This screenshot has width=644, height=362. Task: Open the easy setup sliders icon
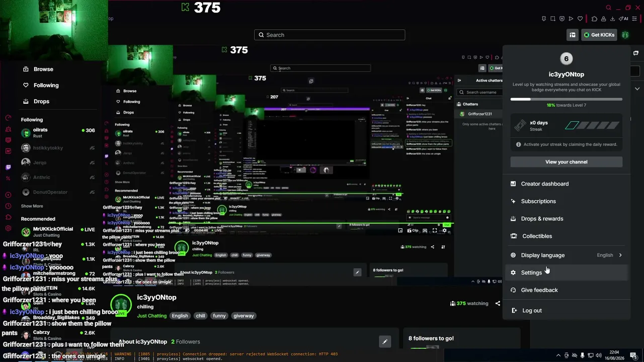click(635, 19)
